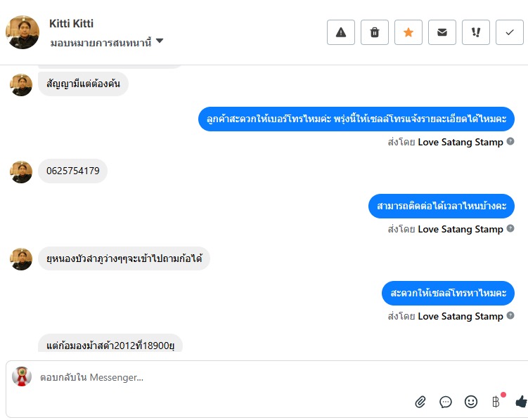This screenshot has width=528, height=420.
Task: Click the phone number 0625754179 message
Action: tap(72, 171)
